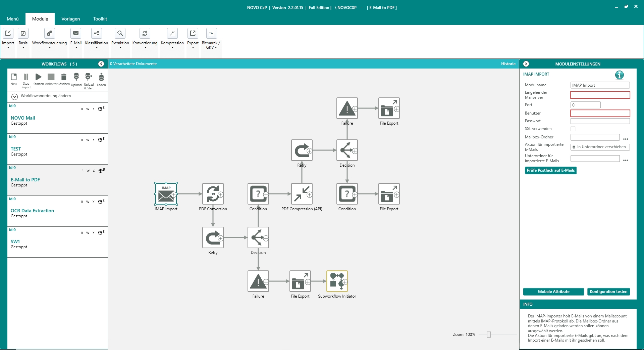Expand the Konvertierung dropdown arrow
The width and height of the screenshot is (644, 350).
point(145,48)
